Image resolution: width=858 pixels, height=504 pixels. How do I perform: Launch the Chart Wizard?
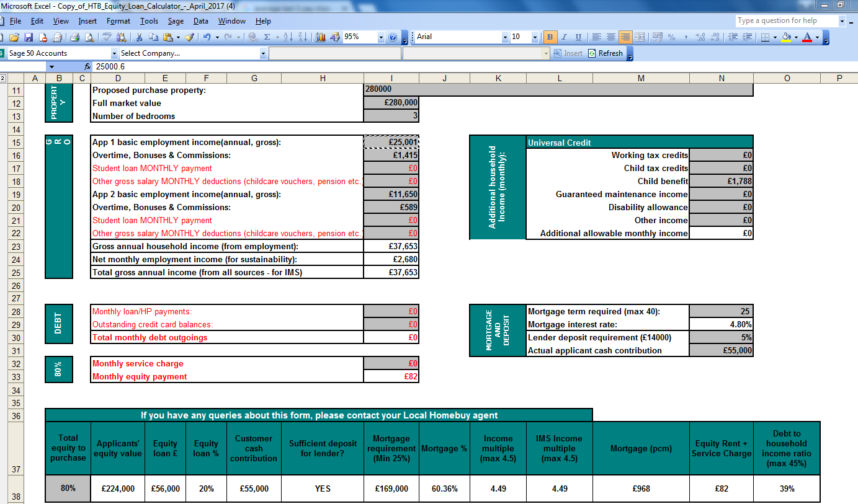point(320,37)
